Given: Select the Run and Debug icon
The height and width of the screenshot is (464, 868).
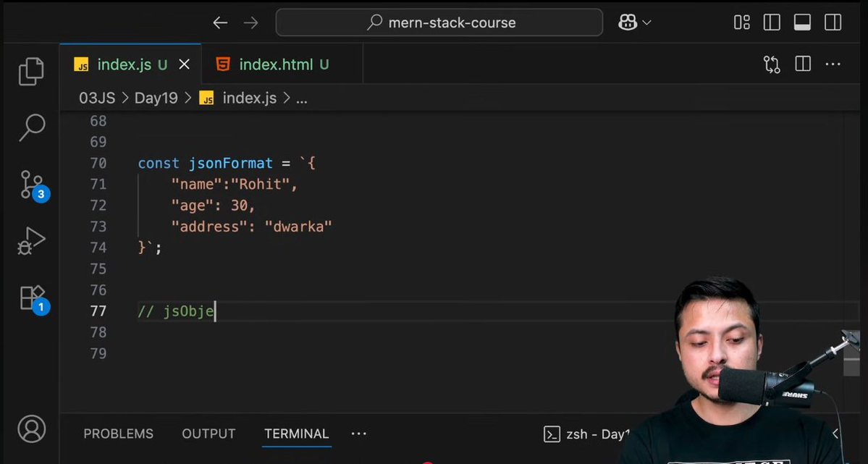Looking at the screenshot, I should (x=30, y=240).
